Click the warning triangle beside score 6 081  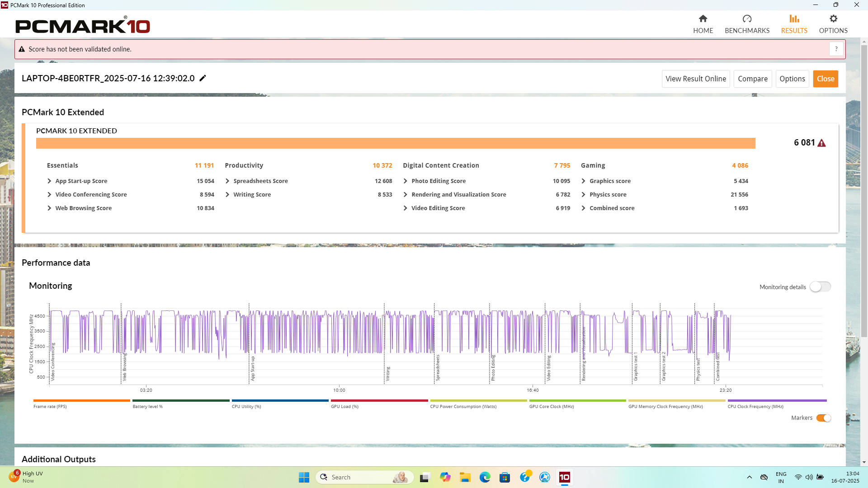click(821, 143)
